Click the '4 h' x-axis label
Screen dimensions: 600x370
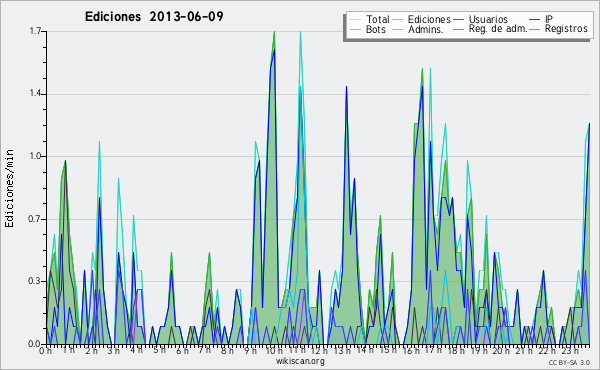coord(136,351)
